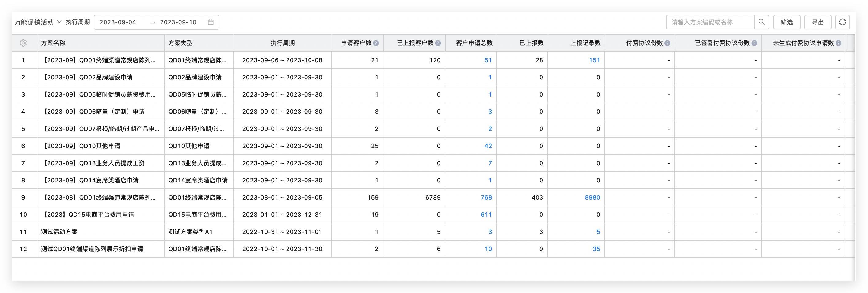
Task: Select row 【2023-09】QD10其他申请
Action: (x=433, y=146)
